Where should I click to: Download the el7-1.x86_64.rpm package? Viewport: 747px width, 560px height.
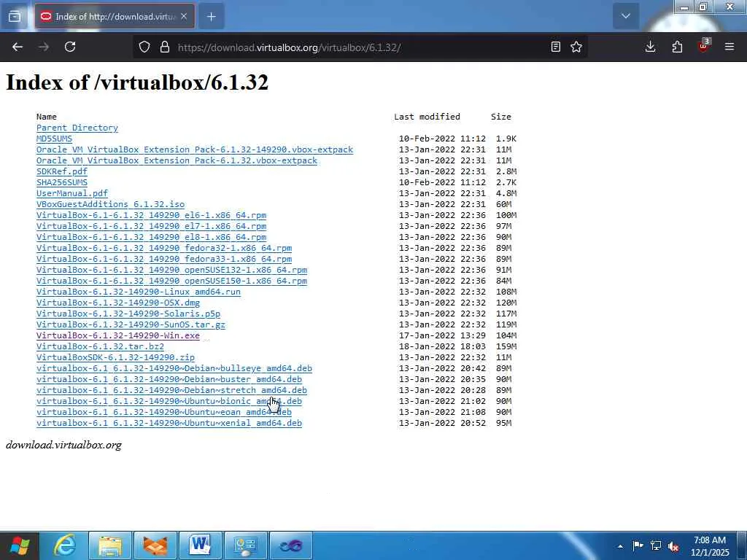pyautogui.click(x=152, y=226)
